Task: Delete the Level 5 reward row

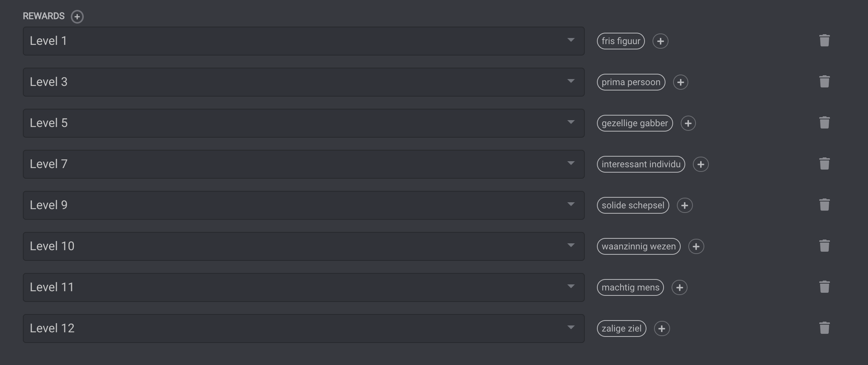Action: click(x=824, y=123)
